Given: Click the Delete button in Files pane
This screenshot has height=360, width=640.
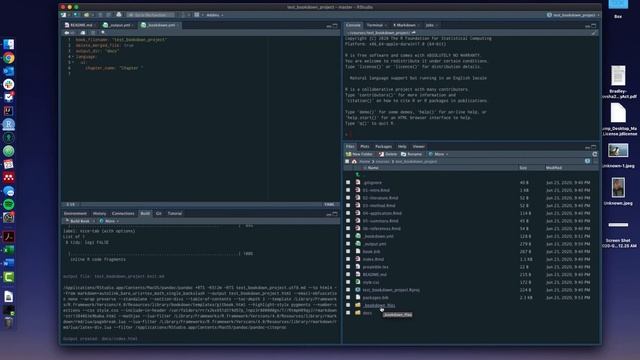Looking at the screenshot, I should point(388,154).
